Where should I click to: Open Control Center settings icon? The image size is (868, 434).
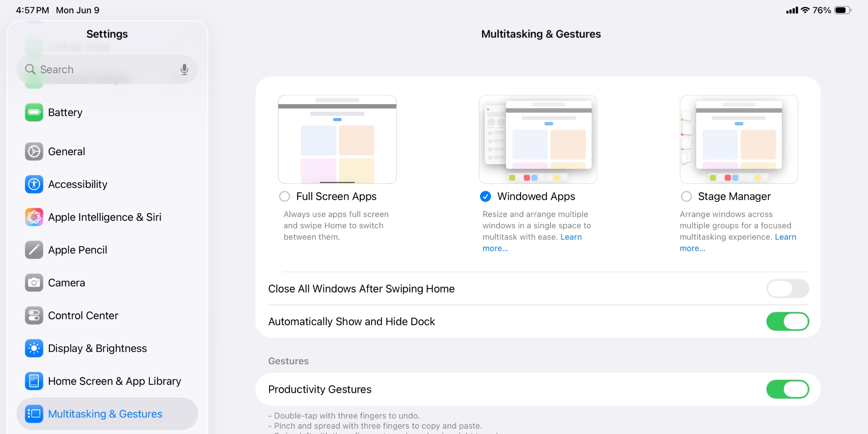click(34, 316)
